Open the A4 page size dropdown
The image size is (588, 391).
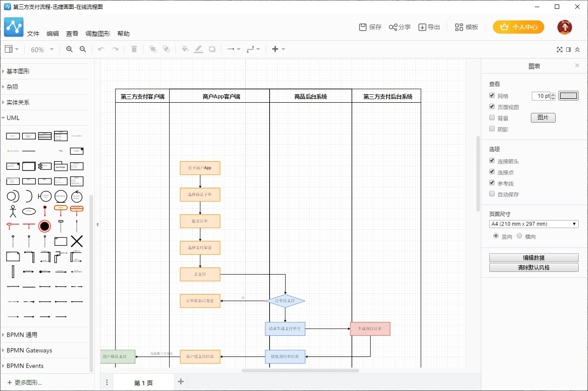534,224
